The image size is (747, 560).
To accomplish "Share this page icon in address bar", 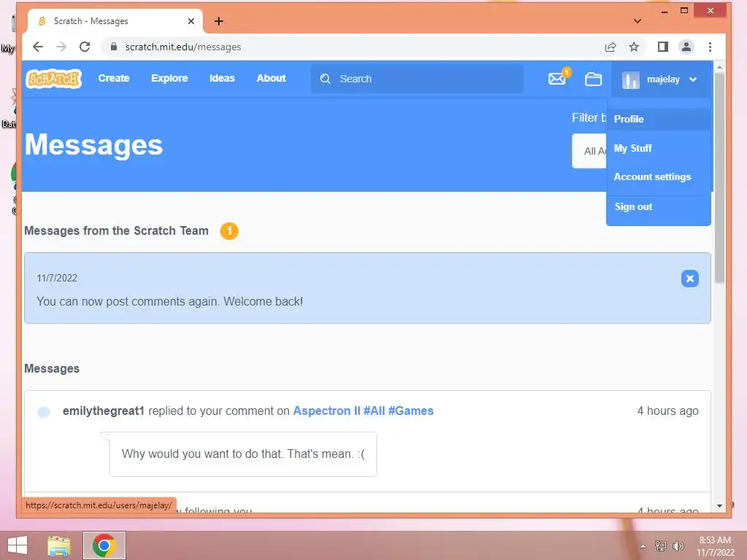I will click(611, 47).
